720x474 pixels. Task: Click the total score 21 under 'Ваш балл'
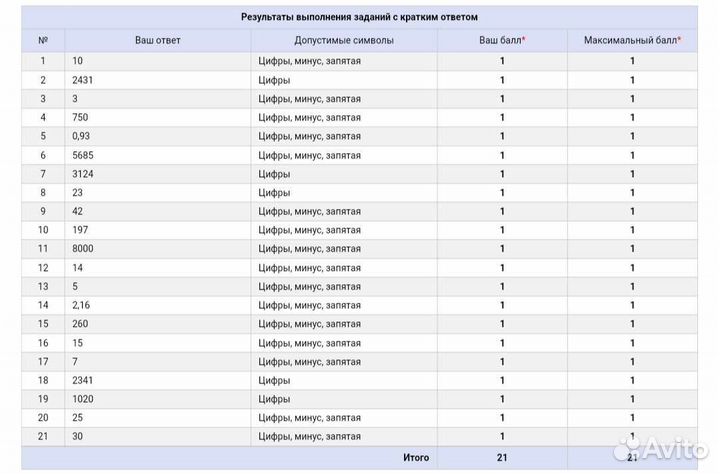point(502,457)
